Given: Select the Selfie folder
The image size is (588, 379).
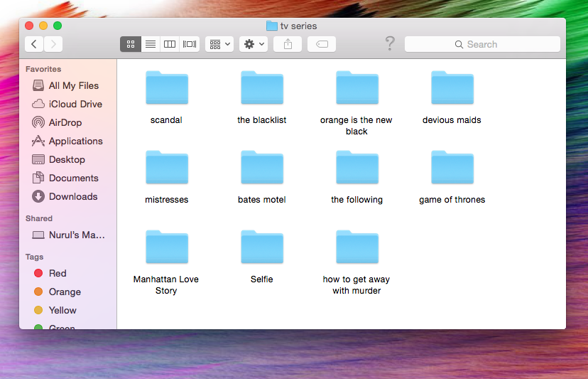Looking at the screenshot, I should tap(262, 247).
